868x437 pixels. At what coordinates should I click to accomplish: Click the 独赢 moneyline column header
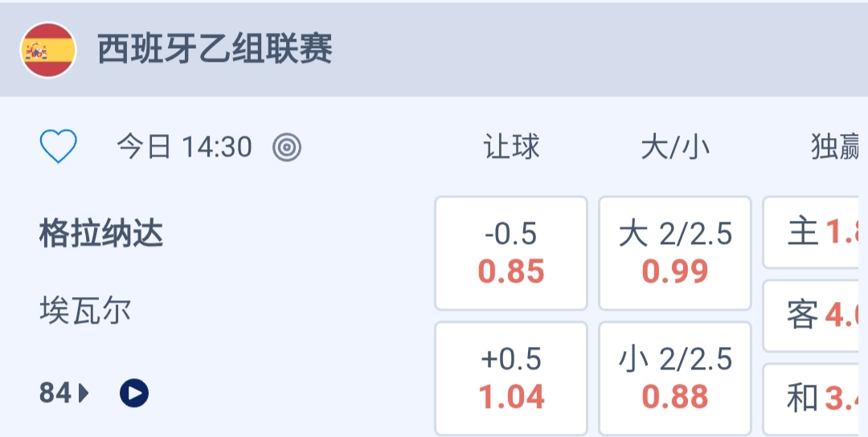pos(836,148)
